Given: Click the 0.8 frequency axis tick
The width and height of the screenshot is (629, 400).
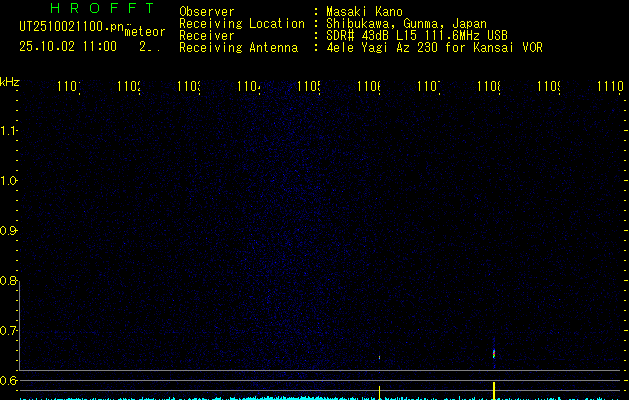Looking at the screenshot, I should click(9, 281).
